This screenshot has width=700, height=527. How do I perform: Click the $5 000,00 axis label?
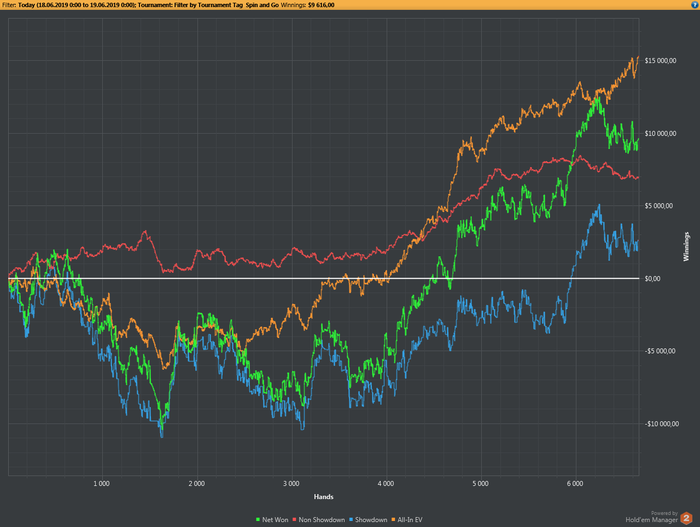[x=658, y=206]
